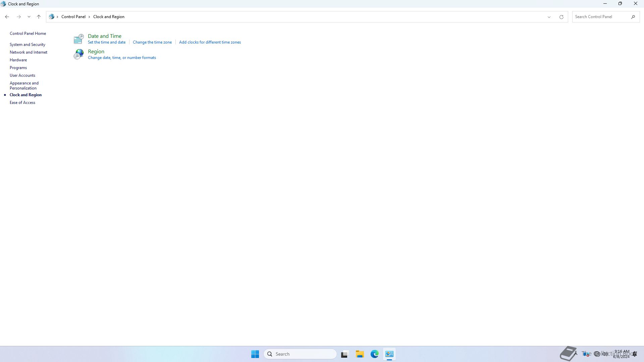The image size is (644, 362).
Task: Click the Date and Time calendar icon
Action: click(x=78, y=39)
